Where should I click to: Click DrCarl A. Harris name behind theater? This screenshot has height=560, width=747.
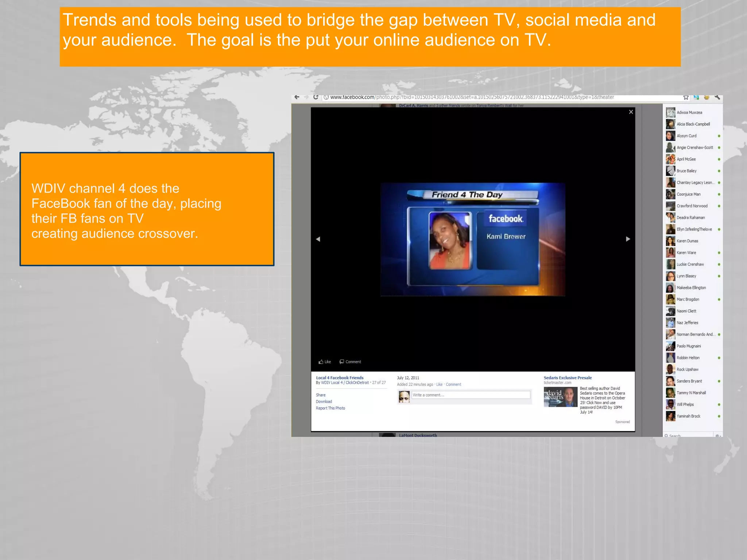pyautogui.click(x=413, y=105)
